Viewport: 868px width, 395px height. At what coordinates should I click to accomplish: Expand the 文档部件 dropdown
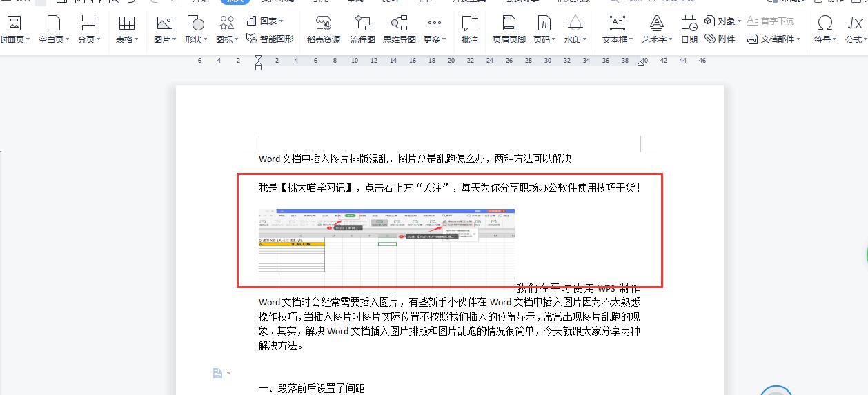tap(773, 39)
